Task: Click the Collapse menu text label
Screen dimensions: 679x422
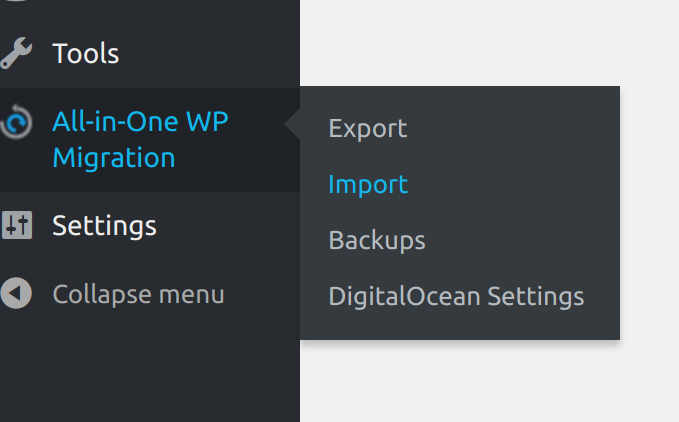Action: click(138, 295)
